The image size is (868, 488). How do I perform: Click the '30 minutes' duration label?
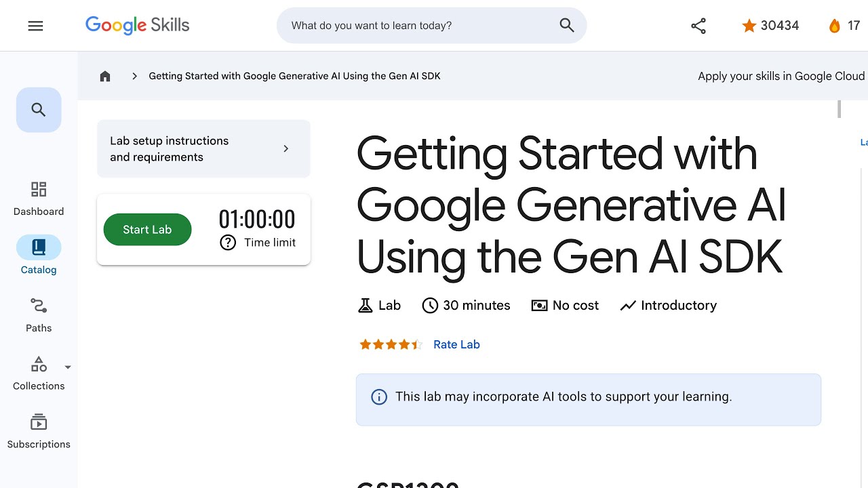pos(476,306)
